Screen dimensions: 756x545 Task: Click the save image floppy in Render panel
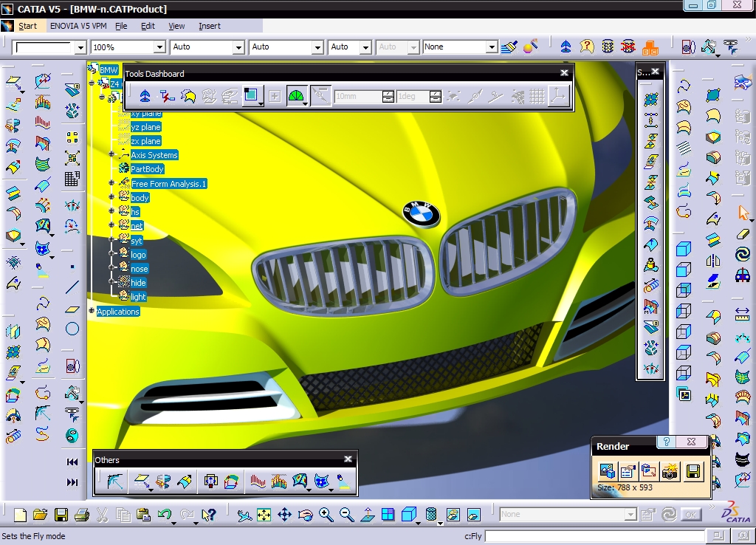(693, 471)
